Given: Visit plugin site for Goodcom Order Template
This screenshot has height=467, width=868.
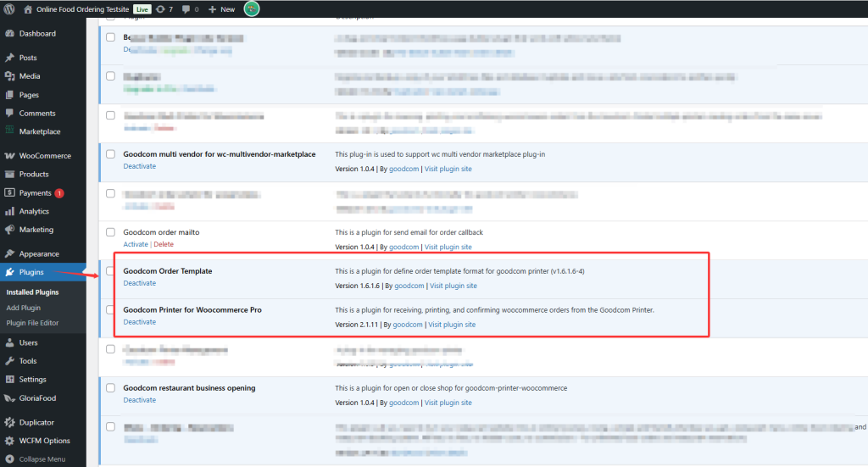Looking at the screenshot, I should [453, 286].
